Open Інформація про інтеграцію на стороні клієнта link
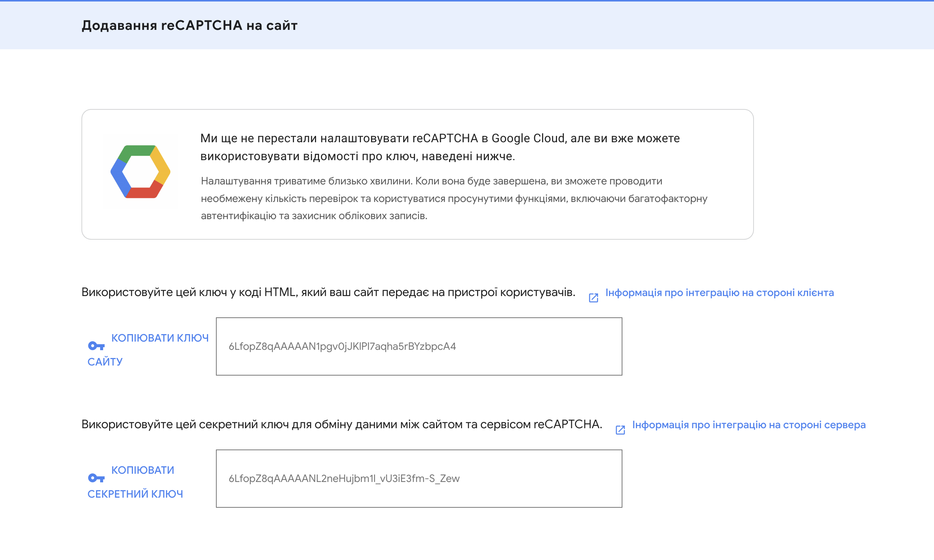Image resolution: width=934 pixels, height=560 pixels. [720, 293]
